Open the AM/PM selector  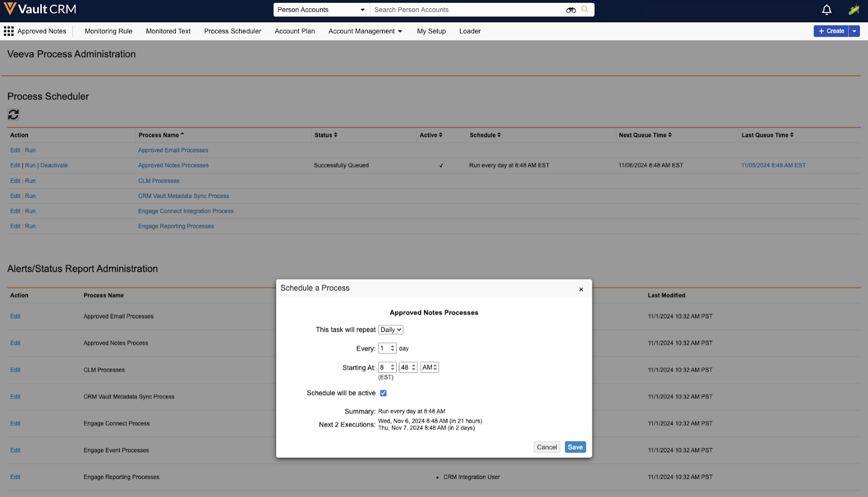(x=429, y=368)
